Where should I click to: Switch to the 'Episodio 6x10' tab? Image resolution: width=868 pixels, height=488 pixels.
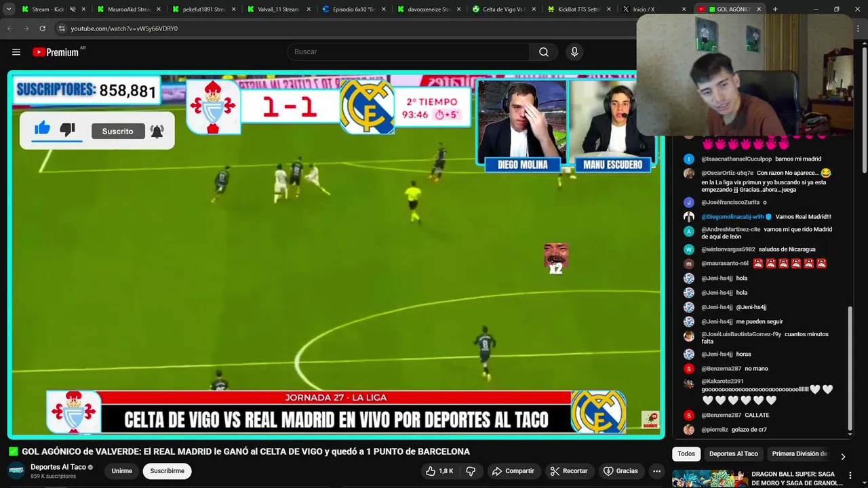click(353, 9)
